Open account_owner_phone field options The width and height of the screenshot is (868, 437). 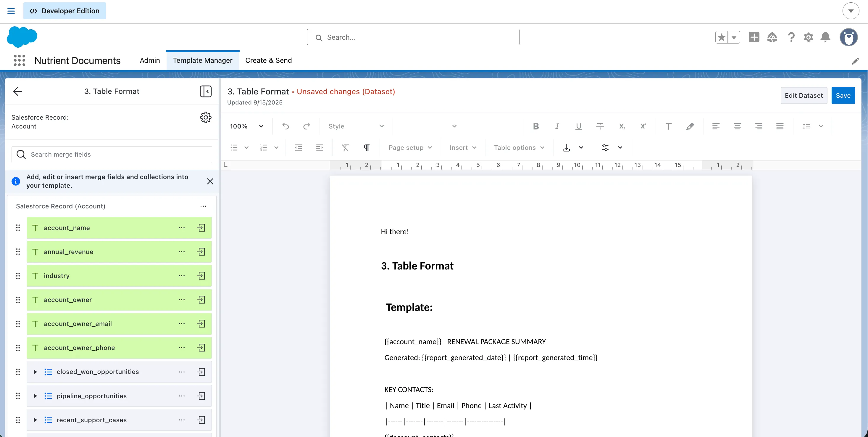click(x=182, y=348)
